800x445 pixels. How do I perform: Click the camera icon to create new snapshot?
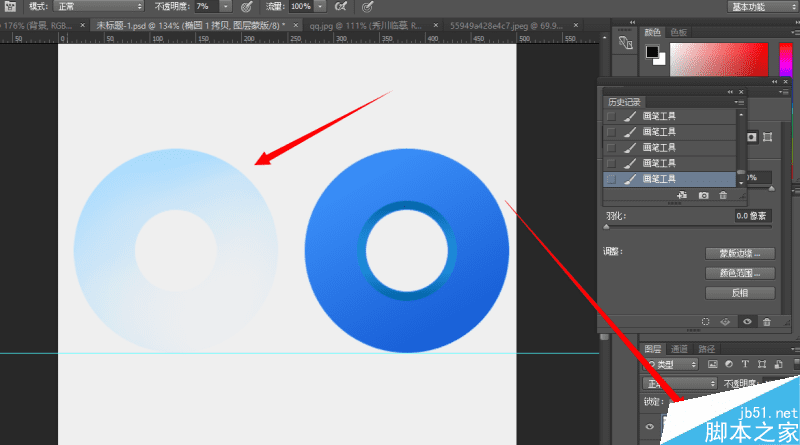[x=703, y=194]
